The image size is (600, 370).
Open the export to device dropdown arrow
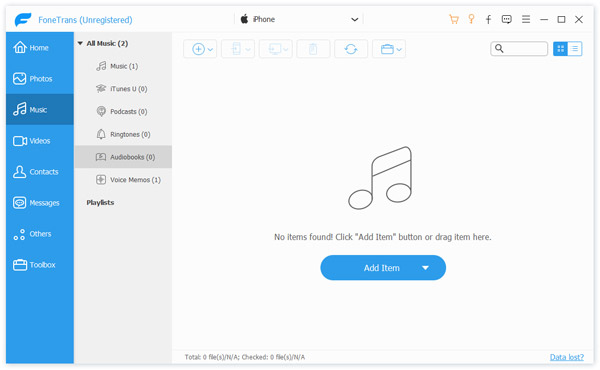pos(248,49)
